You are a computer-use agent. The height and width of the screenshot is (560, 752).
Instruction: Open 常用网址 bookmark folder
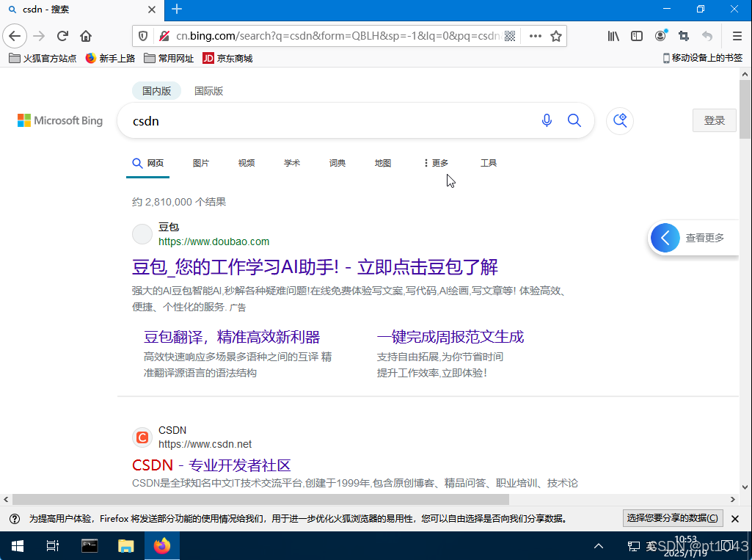coord(169,58)
